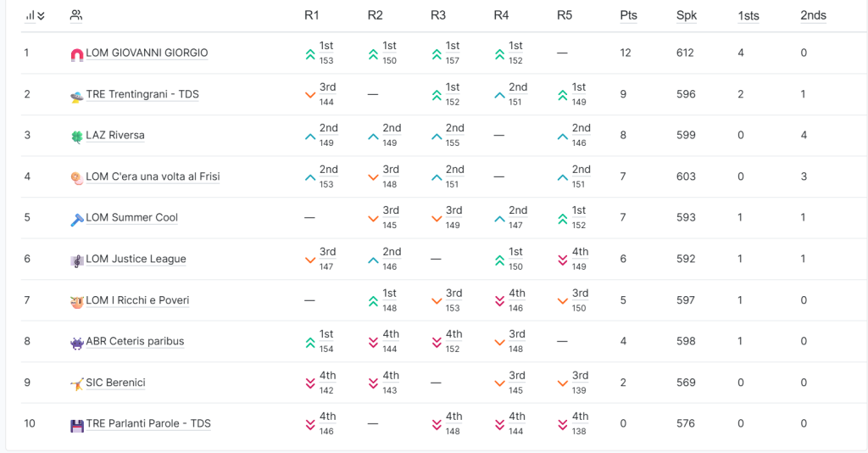
Task: Open the SIC Berenici team link
Action: (115, 383)
